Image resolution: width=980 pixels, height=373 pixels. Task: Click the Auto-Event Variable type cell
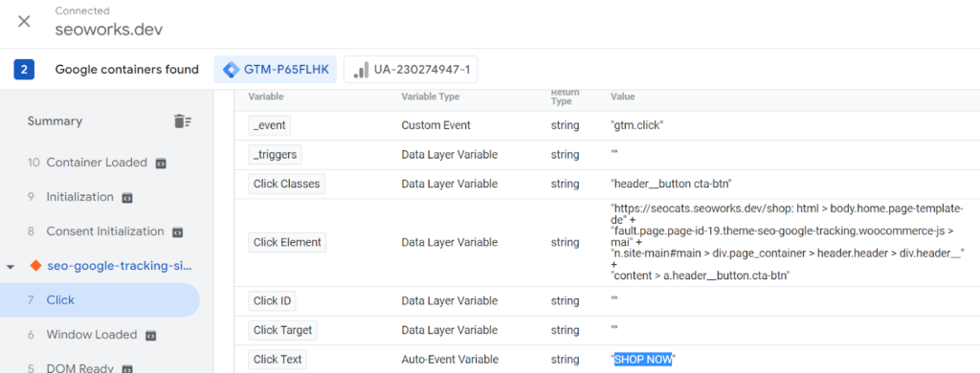point(450,360)
